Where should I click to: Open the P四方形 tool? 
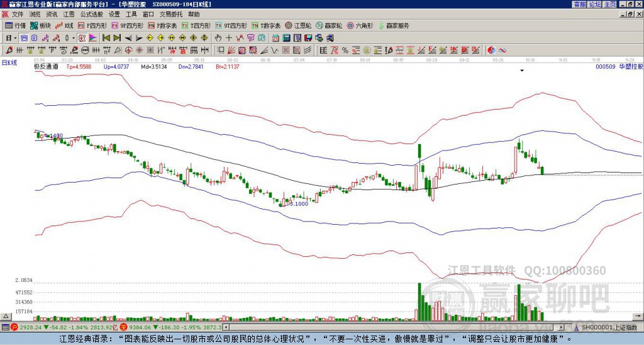click(92, 25)
